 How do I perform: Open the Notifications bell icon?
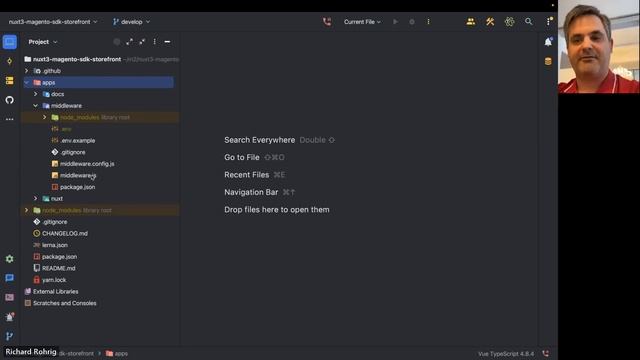click(548, 42)
